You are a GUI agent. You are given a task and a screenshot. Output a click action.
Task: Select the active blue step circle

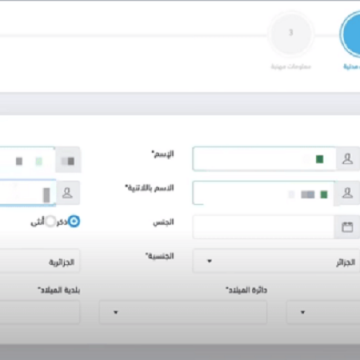coord(350,33)
